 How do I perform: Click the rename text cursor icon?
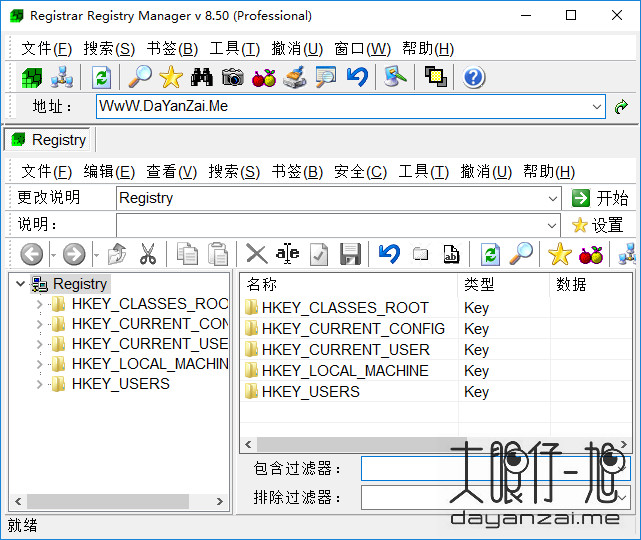tap(287, 254)
